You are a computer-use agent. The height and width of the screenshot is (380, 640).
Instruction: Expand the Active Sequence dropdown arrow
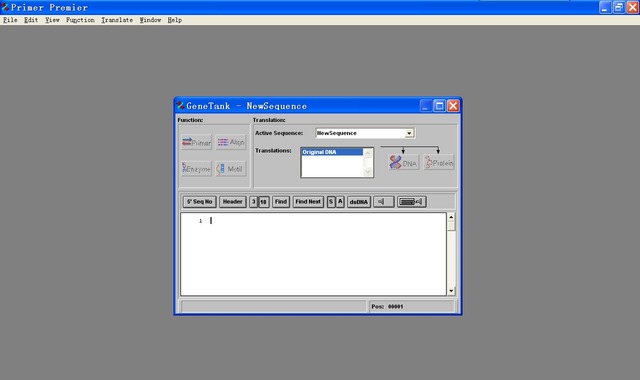coord(409,133)
